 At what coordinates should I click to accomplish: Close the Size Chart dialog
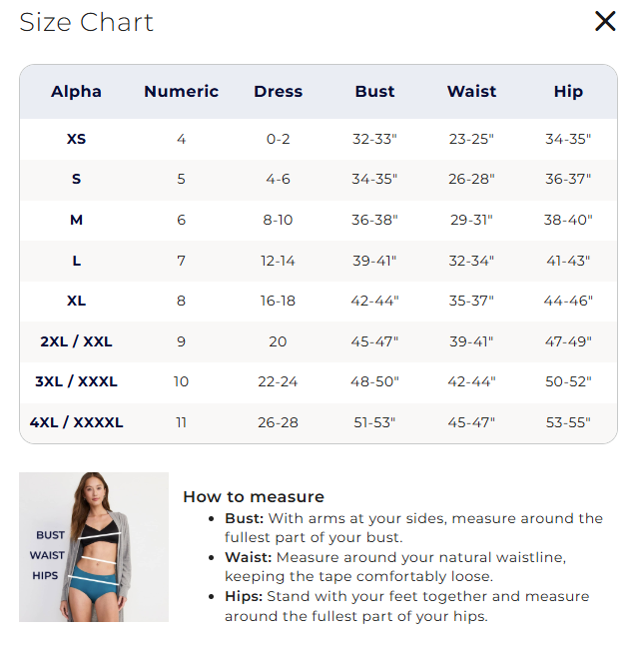(605, 22)
